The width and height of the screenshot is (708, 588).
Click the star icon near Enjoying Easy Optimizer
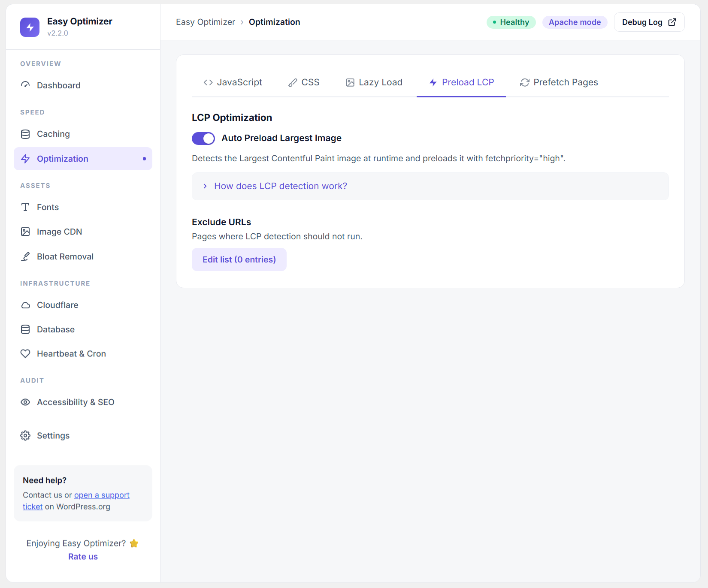(134, 543)
